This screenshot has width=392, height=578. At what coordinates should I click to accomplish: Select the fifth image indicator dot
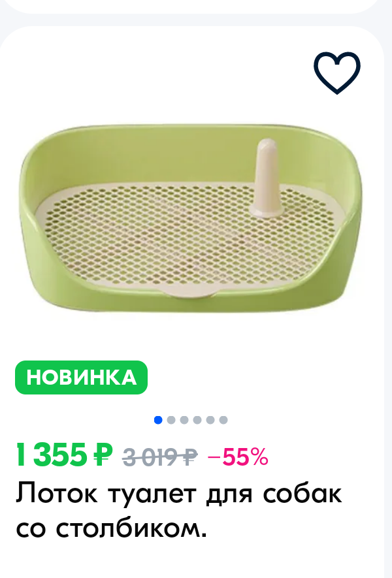tap(210, 420)
